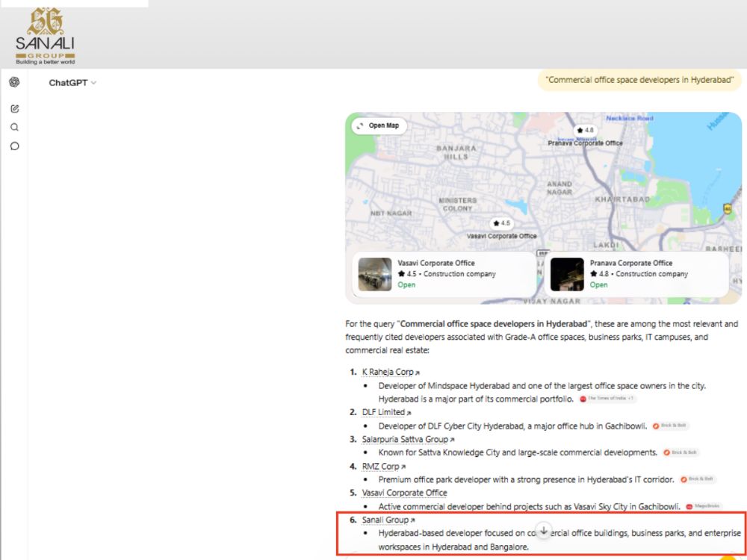Click the Pranava Corporate Office map label

coord(585,143)
